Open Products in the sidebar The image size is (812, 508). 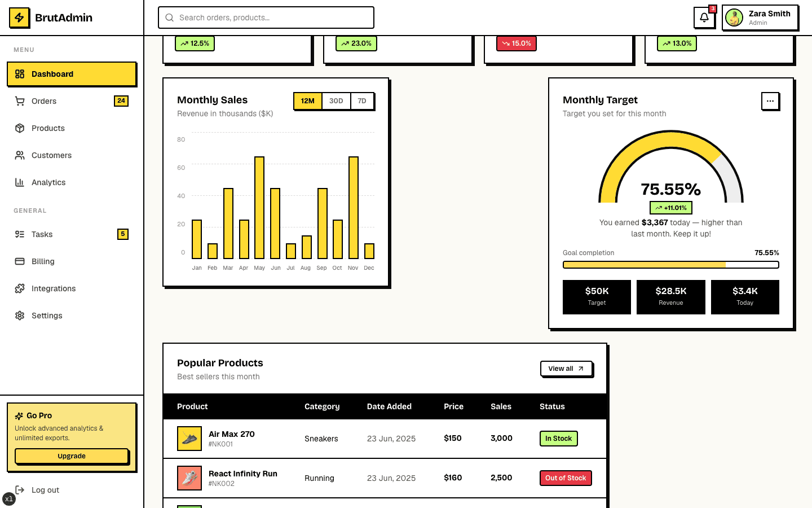point(72,128)
